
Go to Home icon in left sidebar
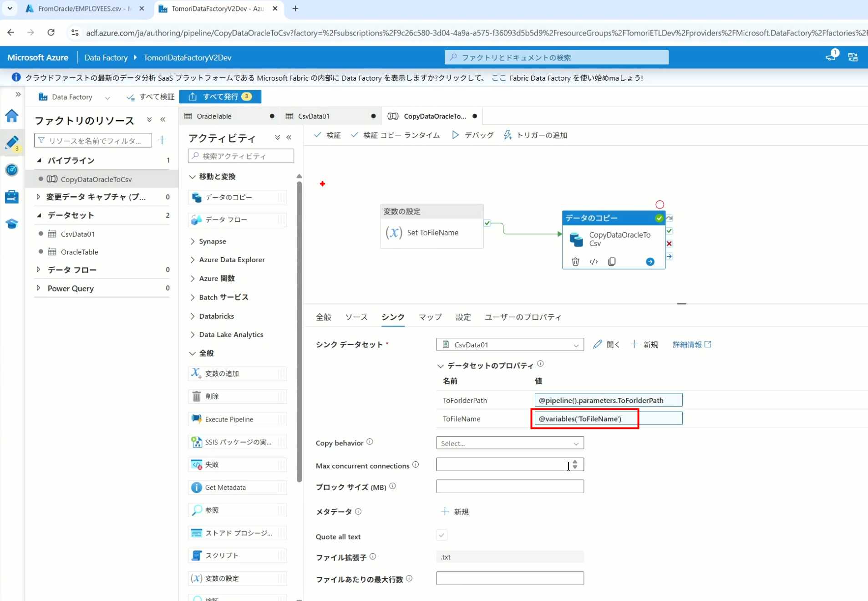click(12, 116)
